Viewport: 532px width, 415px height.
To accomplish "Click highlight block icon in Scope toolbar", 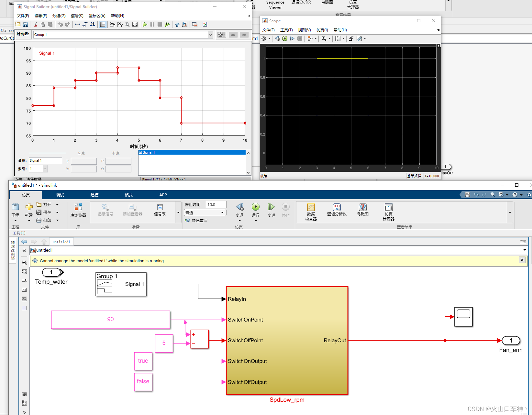I will point(310,38).
